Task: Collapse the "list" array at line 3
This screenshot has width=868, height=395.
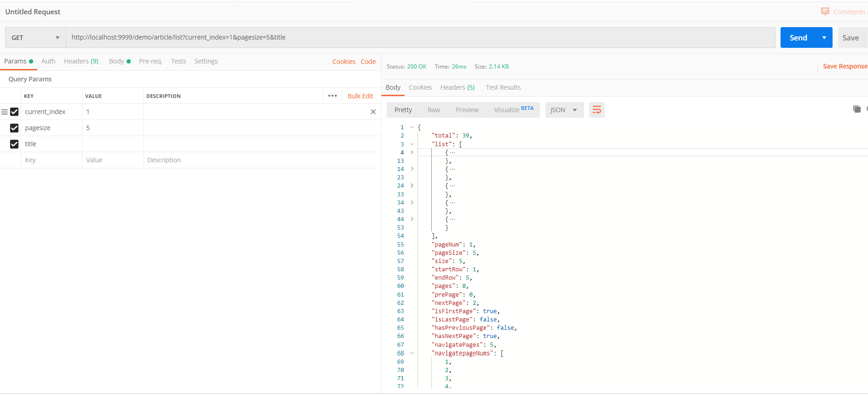Action: coord(412,144)
